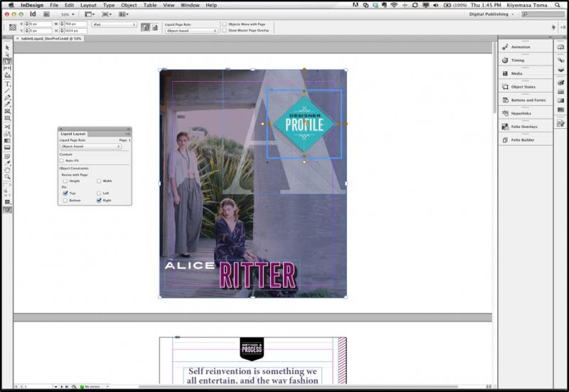Select the Page tool in the toolbox
This screenshot has width=569, height=392.
(7, 61)
